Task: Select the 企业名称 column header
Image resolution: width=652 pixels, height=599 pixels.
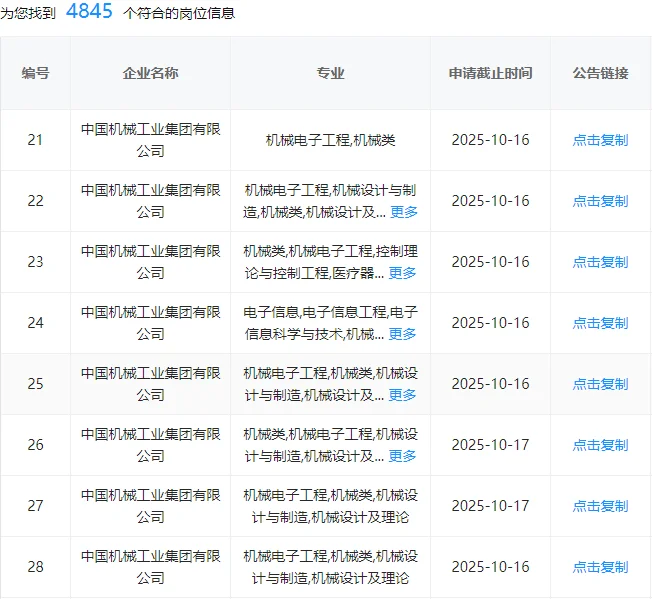Action: tap(151, 73)
